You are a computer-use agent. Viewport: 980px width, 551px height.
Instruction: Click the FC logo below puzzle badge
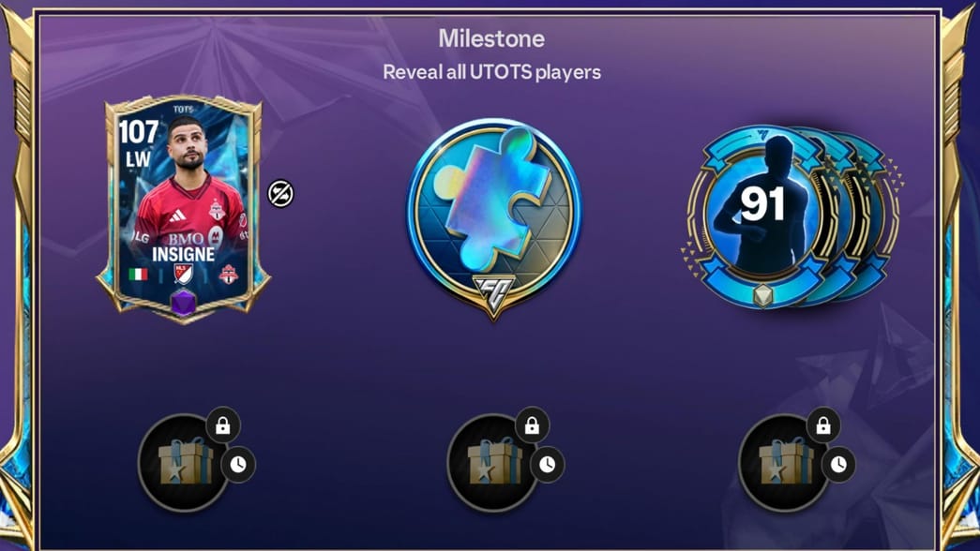(493, 293)
